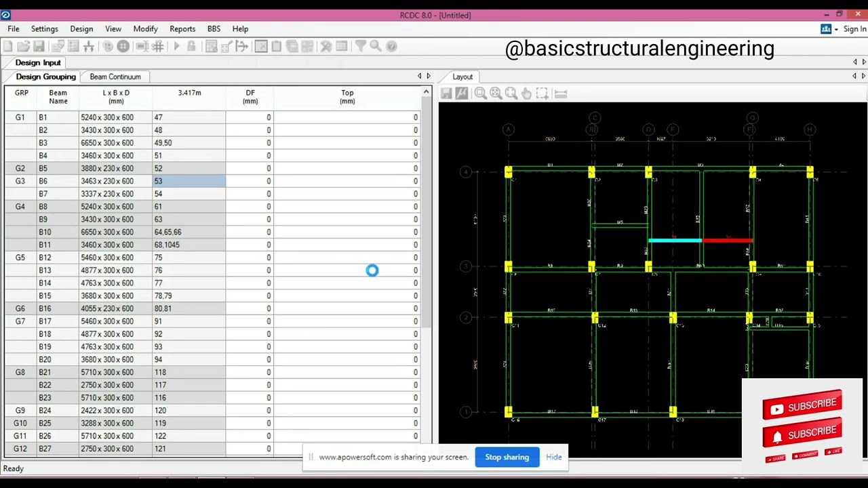Click the graph plot icon in Layout toolbar
This screenshot has height=488, width=868.
[462, 94]
